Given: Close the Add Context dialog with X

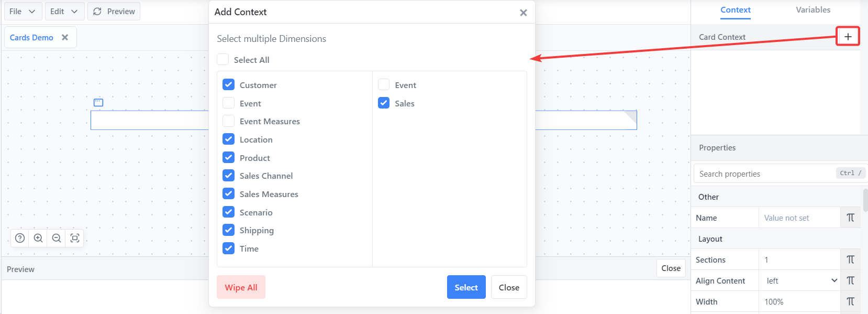Looking at the screenshot, I should pyautogui.click(x=523, y=13).
